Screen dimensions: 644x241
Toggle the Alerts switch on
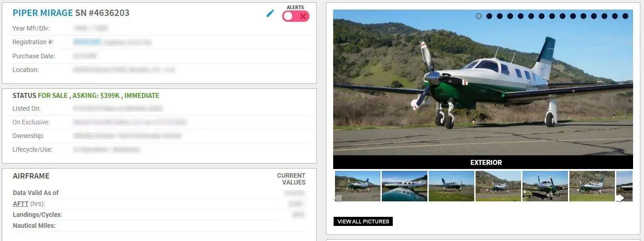coord(295,16)
